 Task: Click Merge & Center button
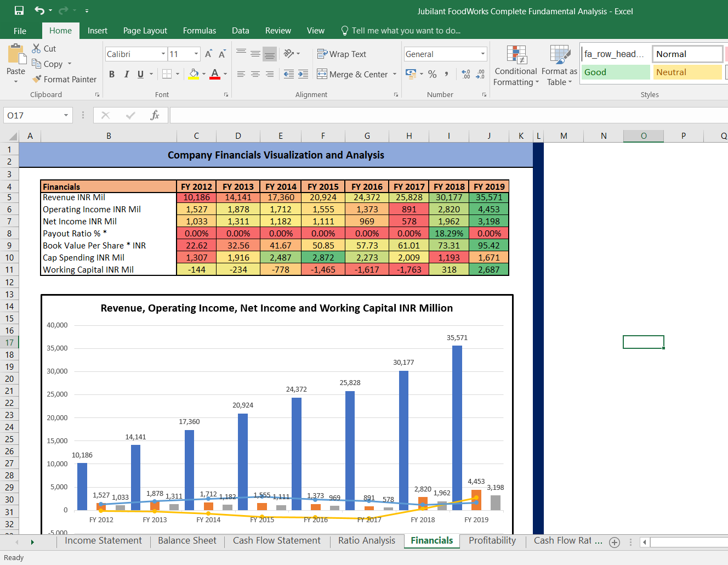353,74
